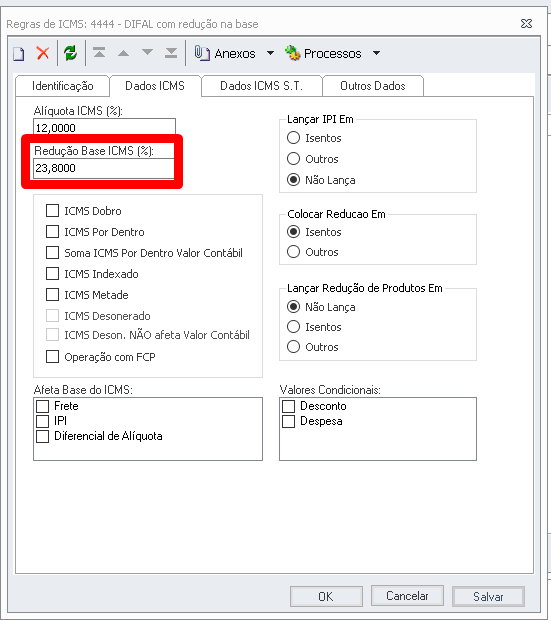The height and width of the screenshot is (627, 551).
Task: Choose Outros under Colocar Reducao Em
Action: [x=293, y=252]
